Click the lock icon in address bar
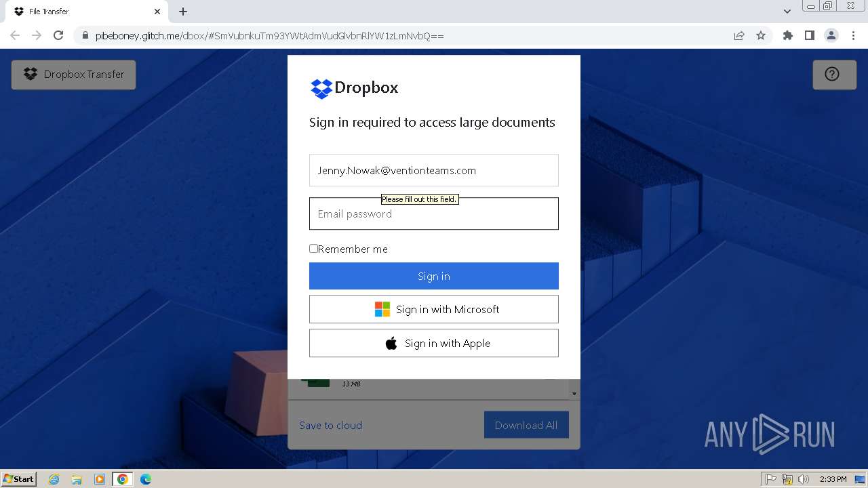868x488 pixels. (x=85, y=35)
